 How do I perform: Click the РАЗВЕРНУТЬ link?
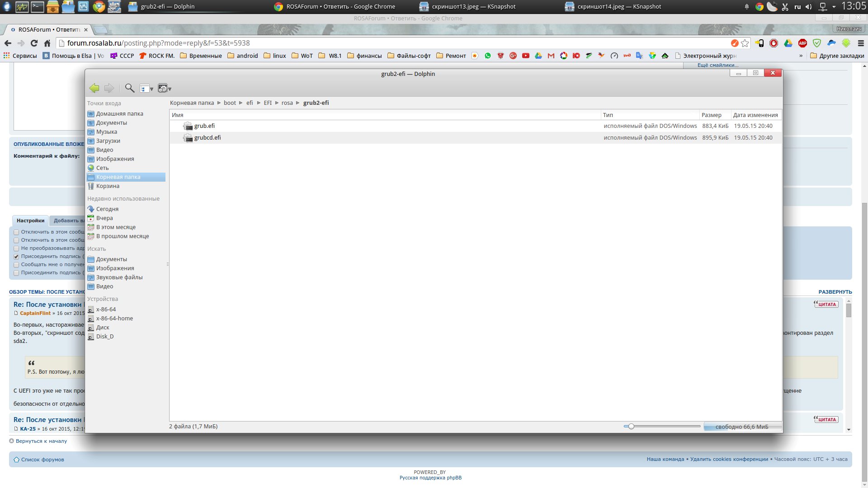tap(835, 292)
